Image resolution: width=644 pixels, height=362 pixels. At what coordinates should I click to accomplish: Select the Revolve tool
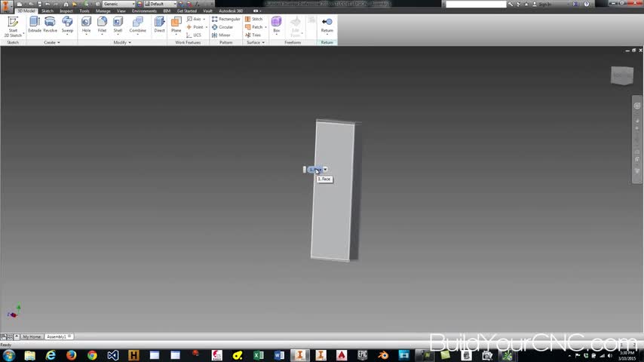coord(50,25)
